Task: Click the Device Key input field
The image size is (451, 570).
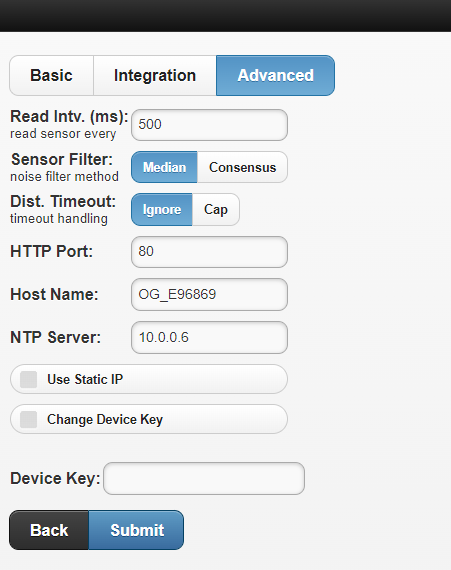Action: pos(204,478)
